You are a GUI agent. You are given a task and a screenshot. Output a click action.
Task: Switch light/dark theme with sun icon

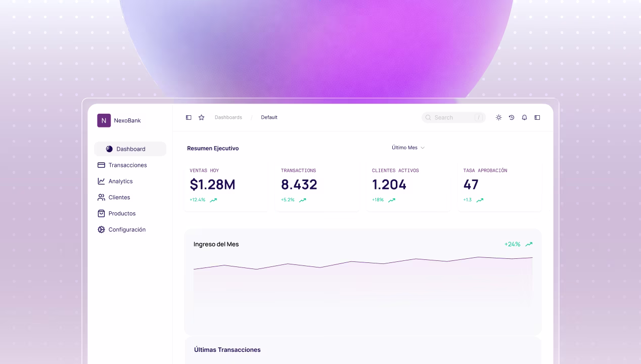click(x=498, y=117)
